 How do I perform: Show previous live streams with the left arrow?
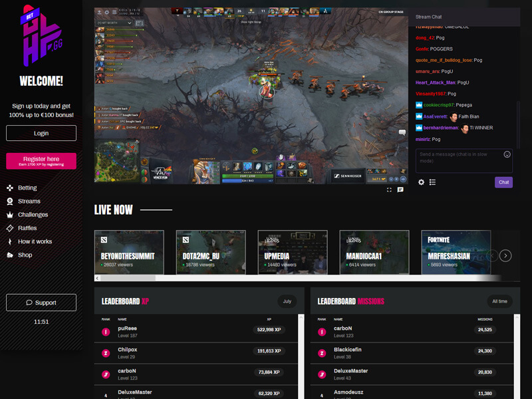492,255
